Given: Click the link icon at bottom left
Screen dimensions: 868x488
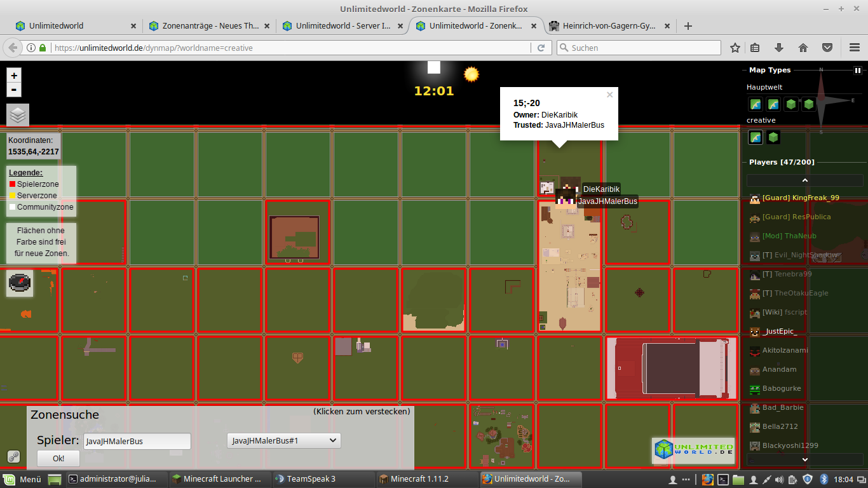Looking at the screenshot, I should tap(13, 456).
